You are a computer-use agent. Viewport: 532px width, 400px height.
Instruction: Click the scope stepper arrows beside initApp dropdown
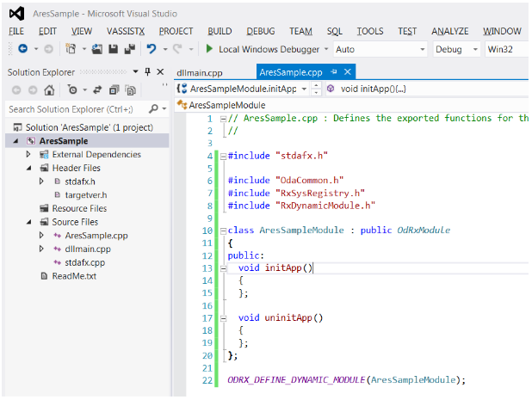[x=316, y=89]
